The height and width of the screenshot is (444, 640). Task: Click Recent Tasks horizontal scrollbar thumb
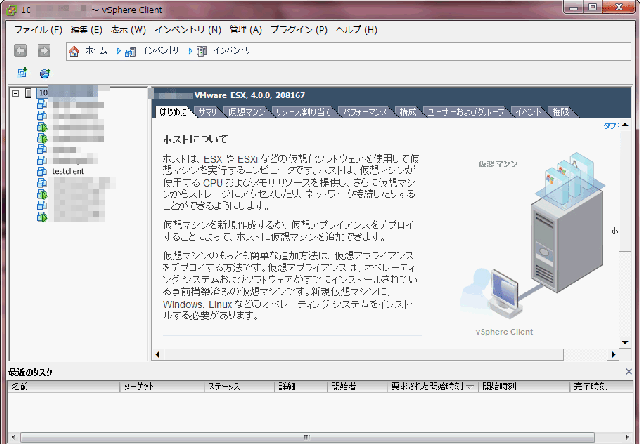coord(307,437)
